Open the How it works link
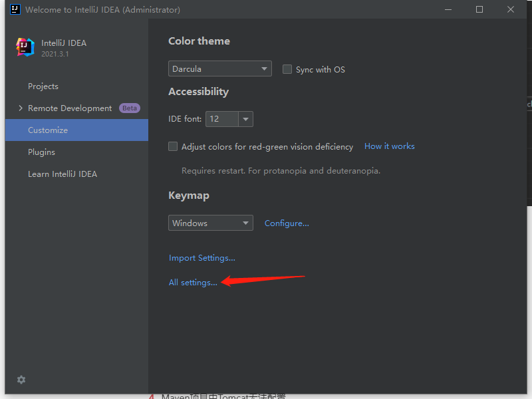The height and width of the screenshot is (399, 532). [390, 146]
